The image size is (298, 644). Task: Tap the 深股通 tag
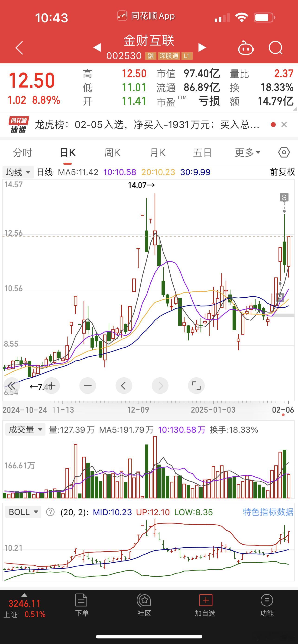169,56
